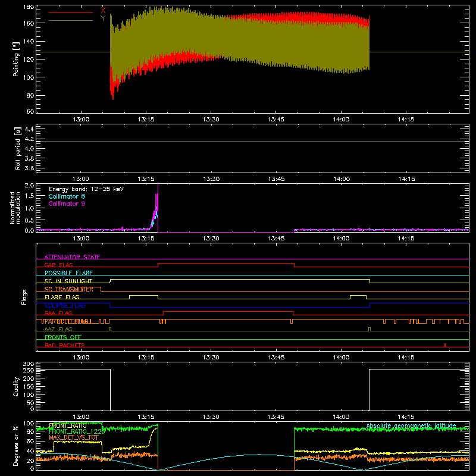Click 14:15 time label under Quality plot
This screenshot has width=476, height=476.
pyautogui.click(x=406, y=417)
